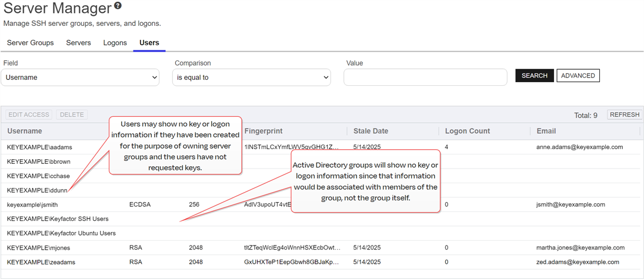Sort by the Username column header

click(x=25, y=131)
